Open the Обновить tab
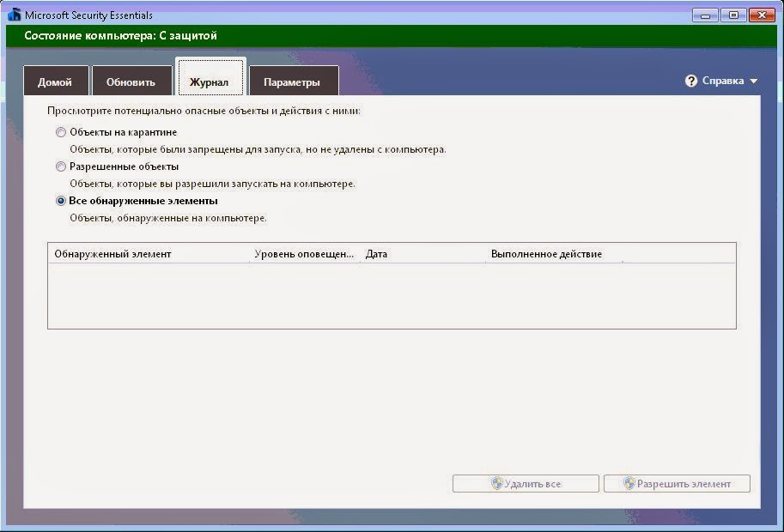 tap(131, 81)
